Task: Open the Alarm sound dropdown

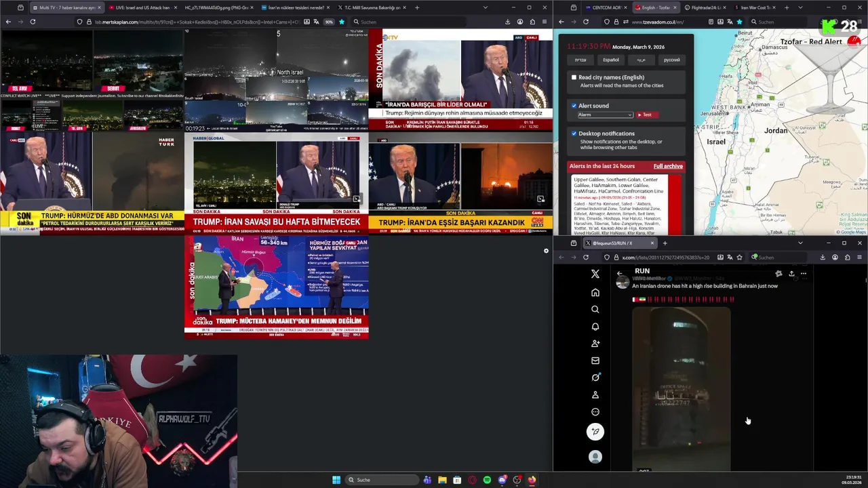Action: [605, 115]
